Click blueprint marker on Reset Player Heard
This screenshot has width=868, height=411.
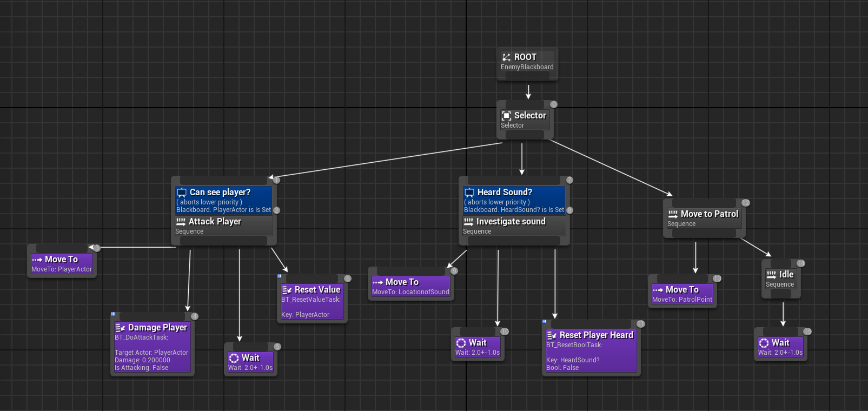[545, 321]
